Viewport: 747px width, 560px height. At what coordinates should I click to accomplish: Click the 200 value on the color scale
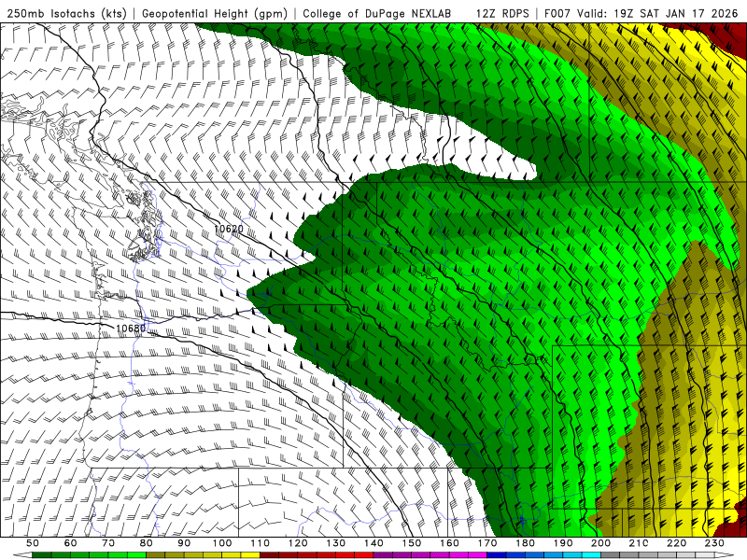[601, 543]
